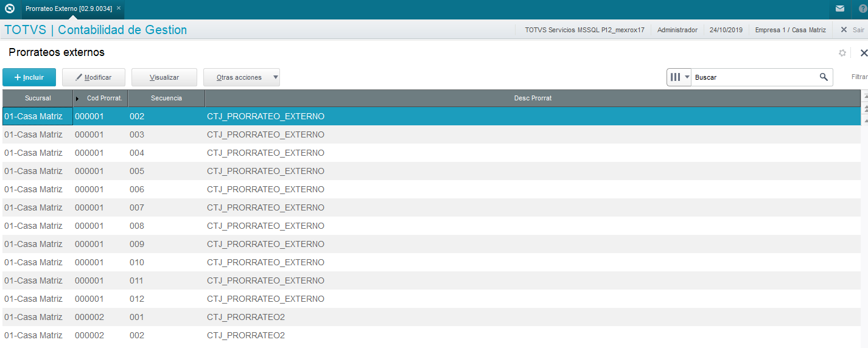Screen dimensions: 868x348
Task: Sort by the Cod Prorrat. column header
Action: (x=100, y=98)
